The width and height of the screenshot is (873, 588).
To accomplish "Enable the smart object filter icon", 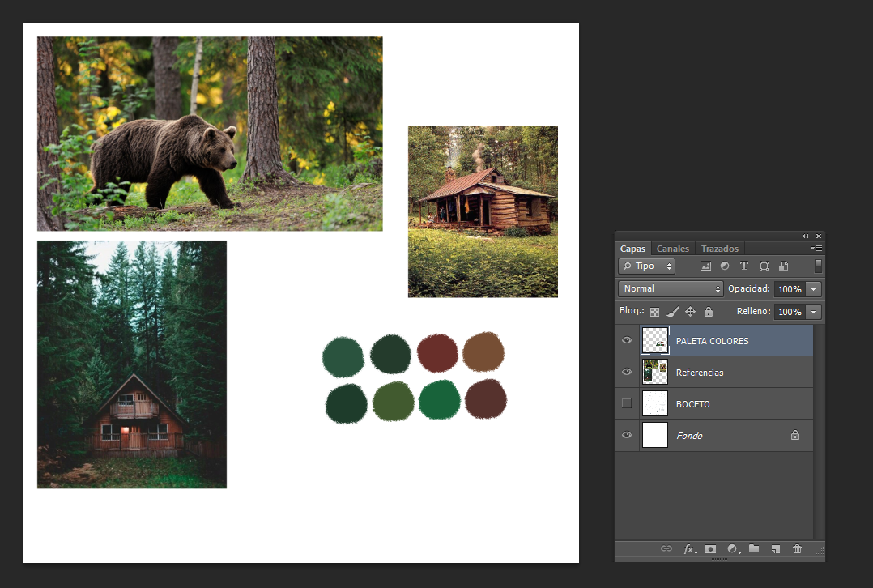I will pyautogui.click(x=783, y=266).
